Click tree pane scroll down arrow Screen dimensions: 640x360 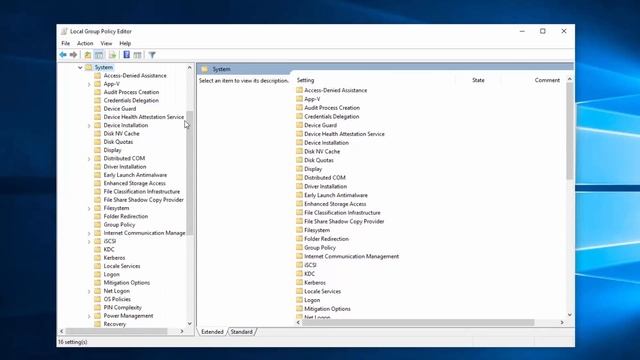pyautogui.click(x=189, y=324)
